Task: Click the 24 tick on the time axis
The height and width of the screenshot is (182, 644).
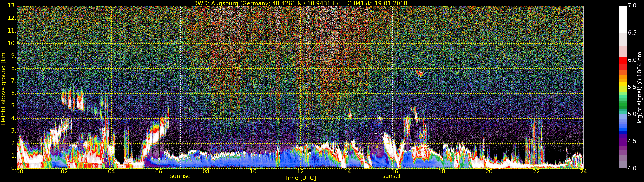Action: (x=583, y=172)
